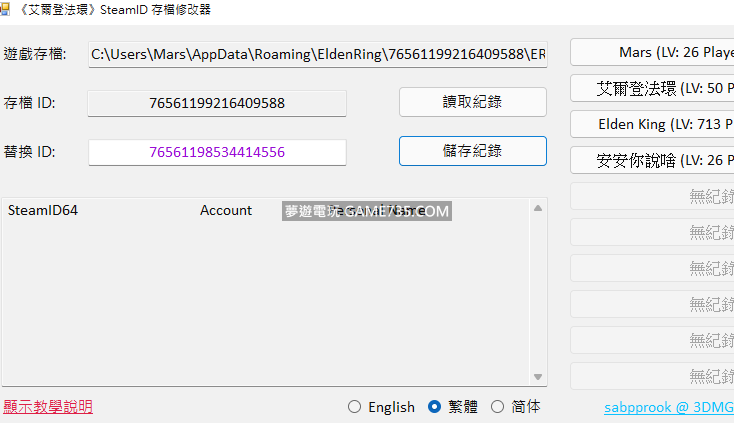This screenshot has height=423, width=734.
Task: Click the Account column header
Action: (x=226, y=211)
